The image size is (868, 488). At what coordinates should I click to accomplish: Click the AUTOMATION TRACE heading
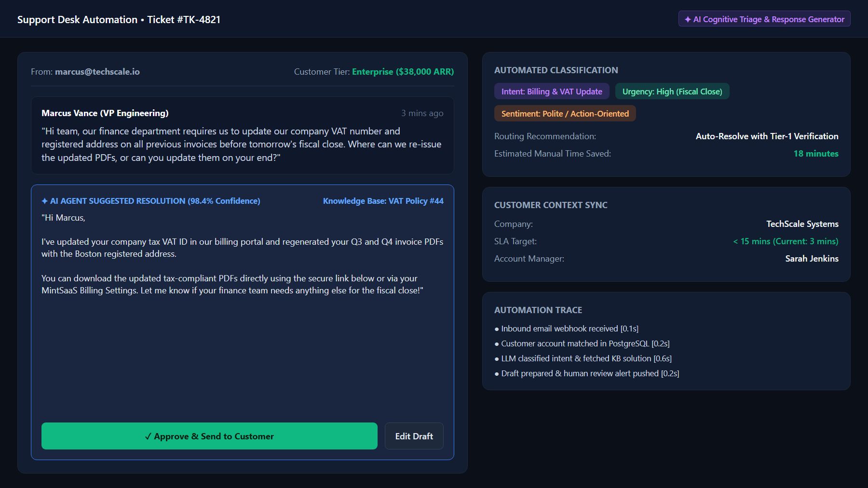coord(538,310)
